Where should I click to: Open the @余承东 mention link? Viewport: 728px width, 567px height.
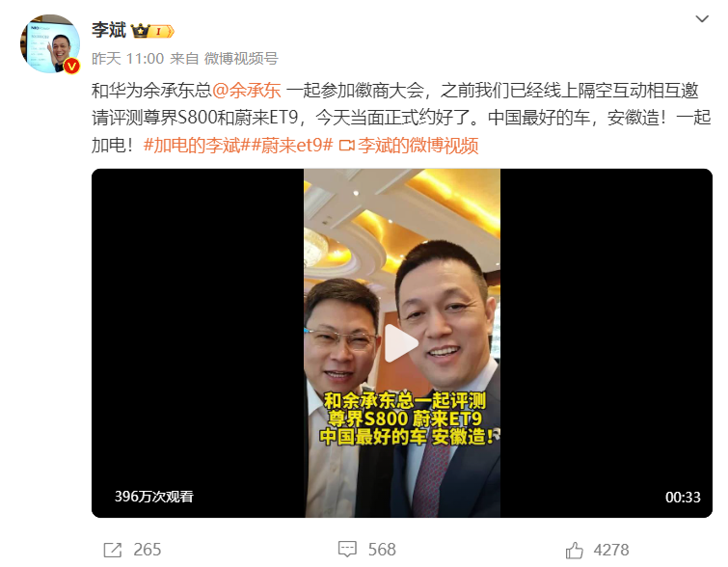(247, 90)
